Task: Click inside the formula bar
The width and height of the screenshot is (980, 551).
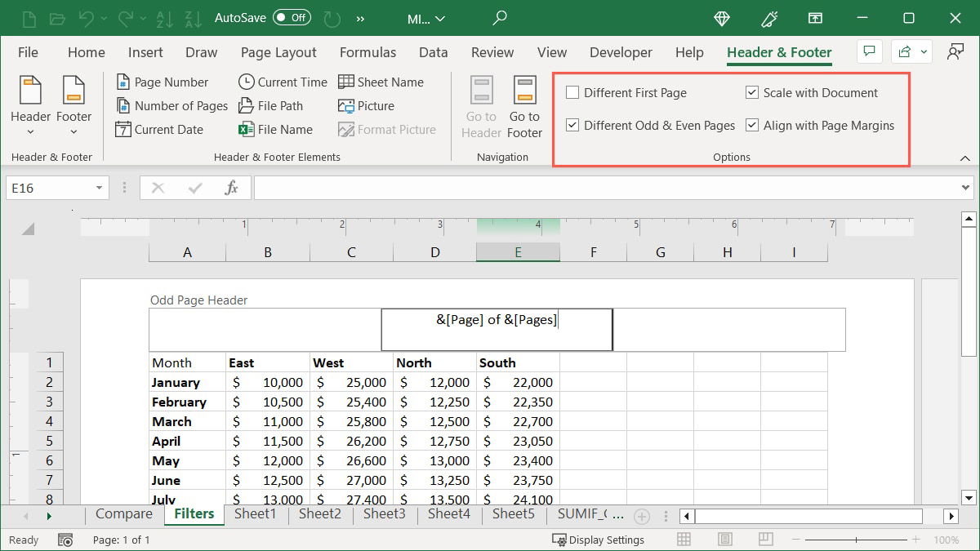Action: (x=572, y=188)
